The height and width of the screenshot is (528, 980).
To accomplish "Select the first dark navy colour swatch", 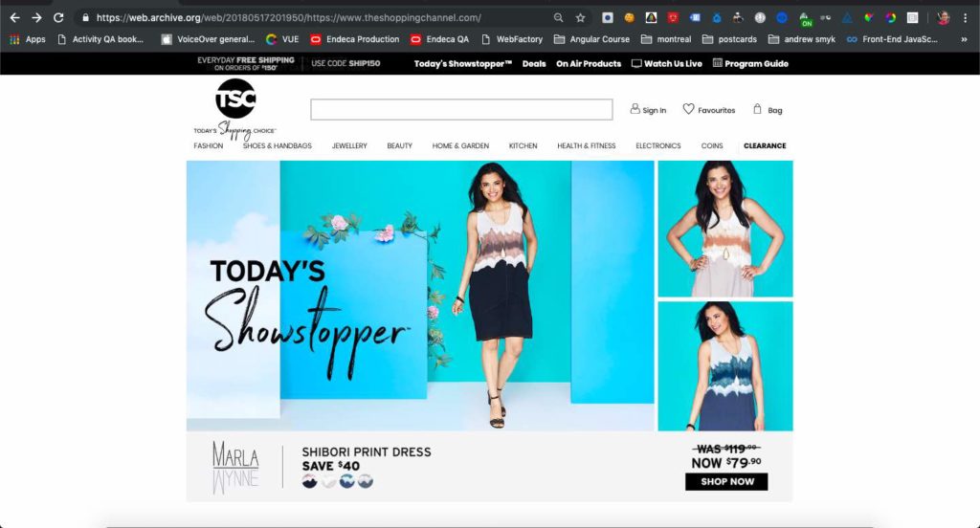I will click(x=309, y=481).
